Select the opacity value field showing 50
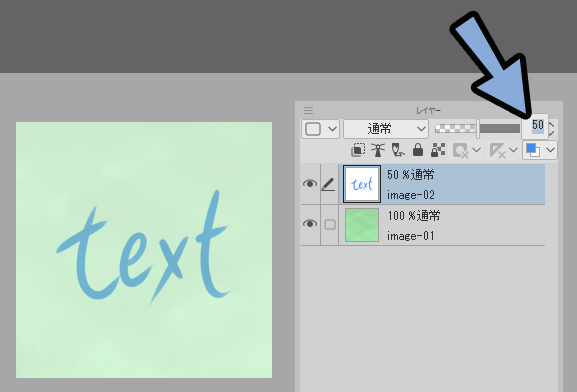 click(x=535, y=126)
